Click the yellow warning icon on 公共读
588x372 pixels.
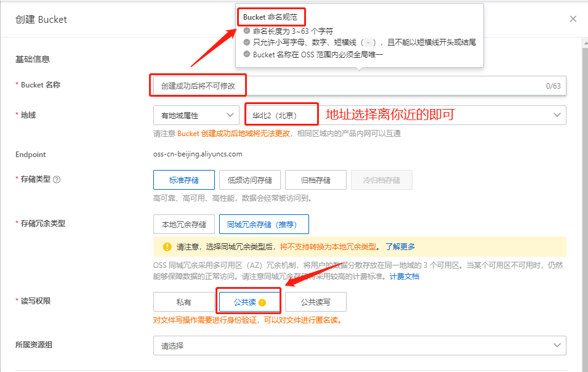[x=262, y=302]
